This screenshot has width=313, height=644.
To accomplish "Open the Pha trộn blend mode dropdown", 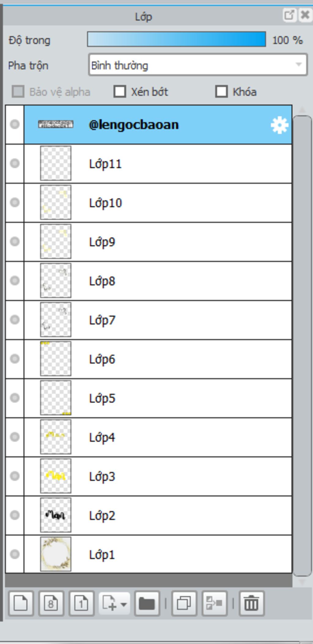I will point(198,65).
